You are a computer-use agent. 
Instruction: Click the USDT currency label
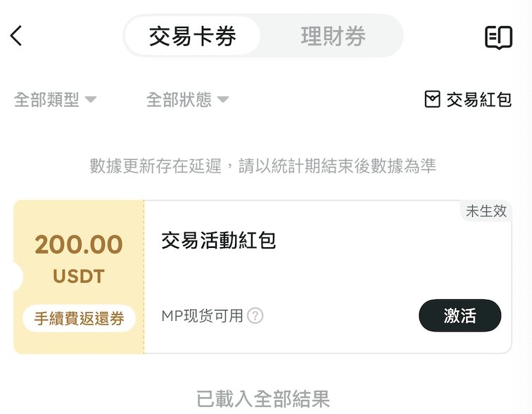79,277
